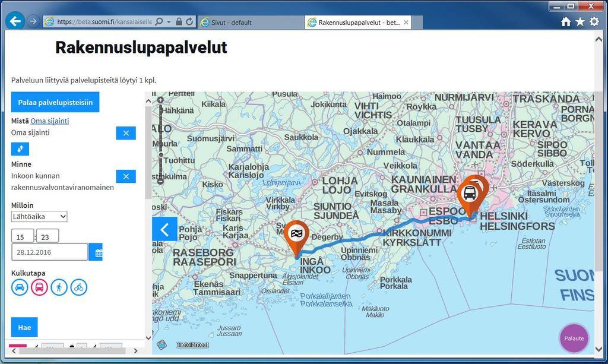Click the map zoom slider handle
This screenshot has width=608, height=364.
(160, 154)
